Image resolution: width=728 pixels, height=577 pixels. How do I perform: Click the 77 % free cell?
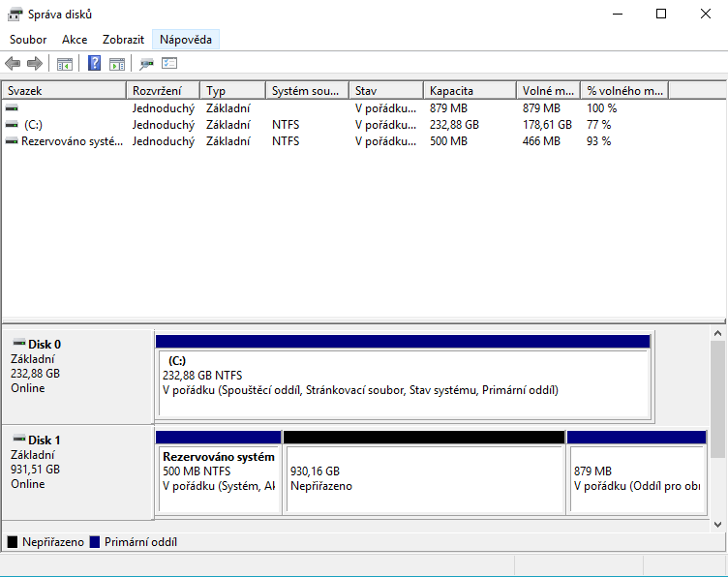[x=598, y=125]
